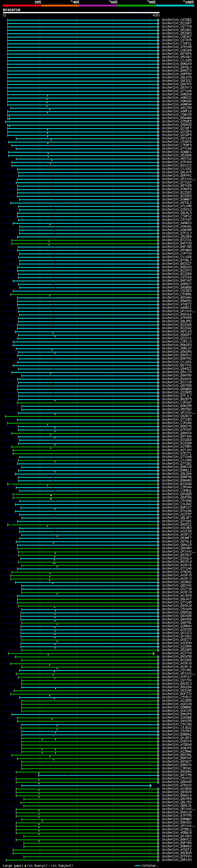Click hit label UniRef100_C5Y686
The height and width of the screenshot is (868, 197).
[177, 501]
